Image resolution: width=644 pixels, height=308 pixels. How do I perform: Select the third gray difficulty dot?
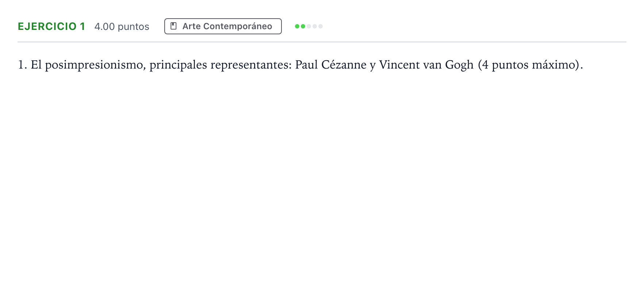coord(309,26)
